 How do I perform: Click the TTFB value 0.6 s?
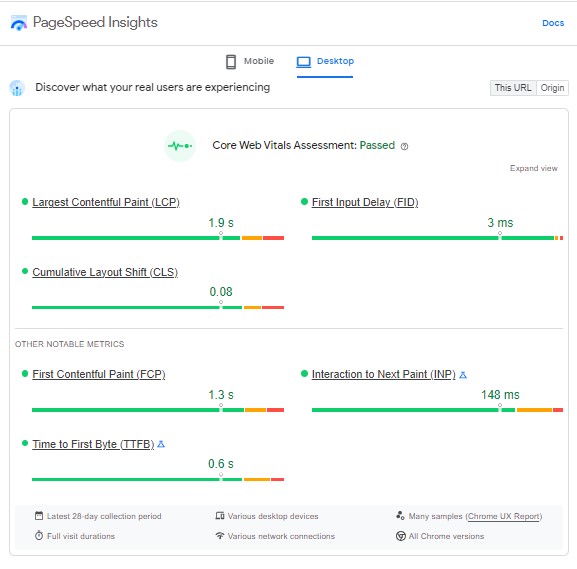[x=221, y=464]
